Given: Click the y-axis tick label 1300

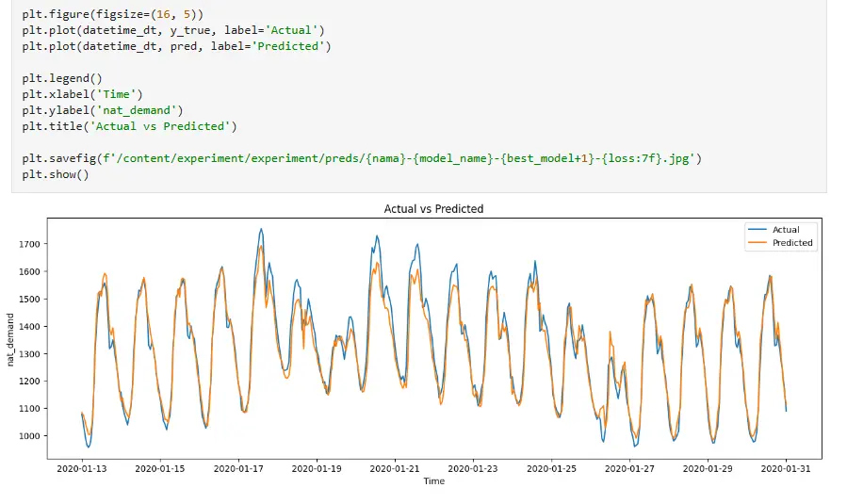Looking at the screenshot, I should click(x=30, y=354).
